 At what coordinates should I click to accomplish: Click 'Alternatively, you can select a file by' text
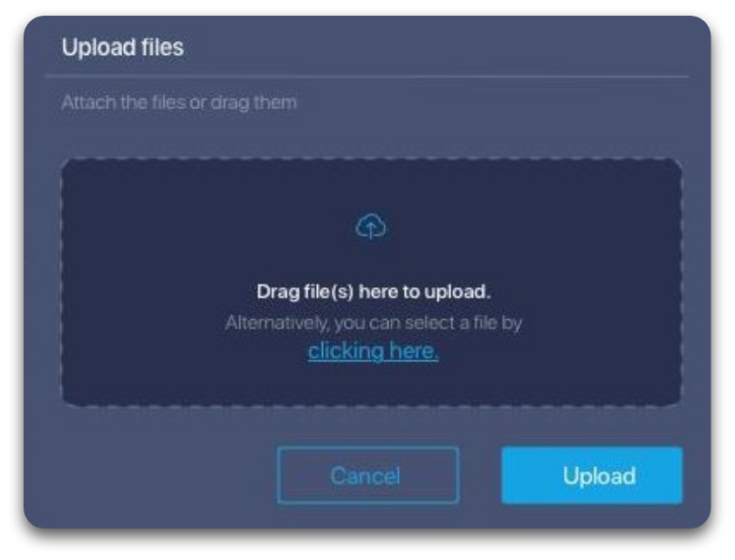[x=374, y=323]
